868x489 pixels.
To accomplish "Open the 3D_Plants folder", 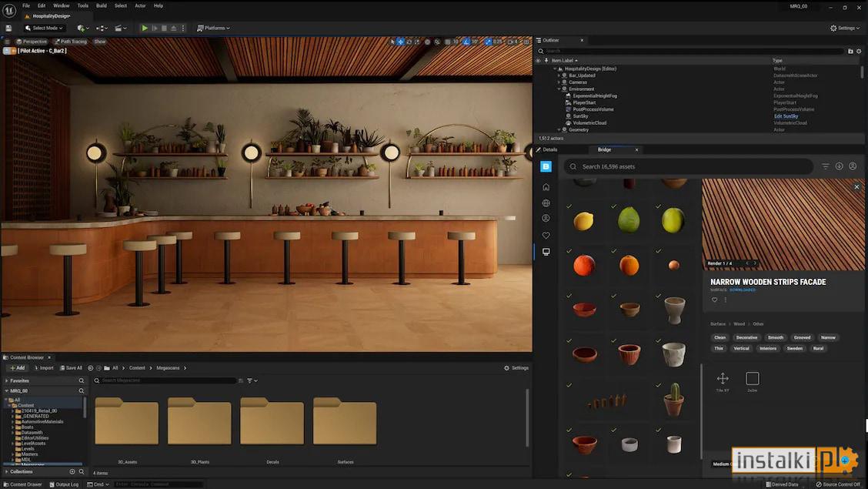I will (199, 421).
